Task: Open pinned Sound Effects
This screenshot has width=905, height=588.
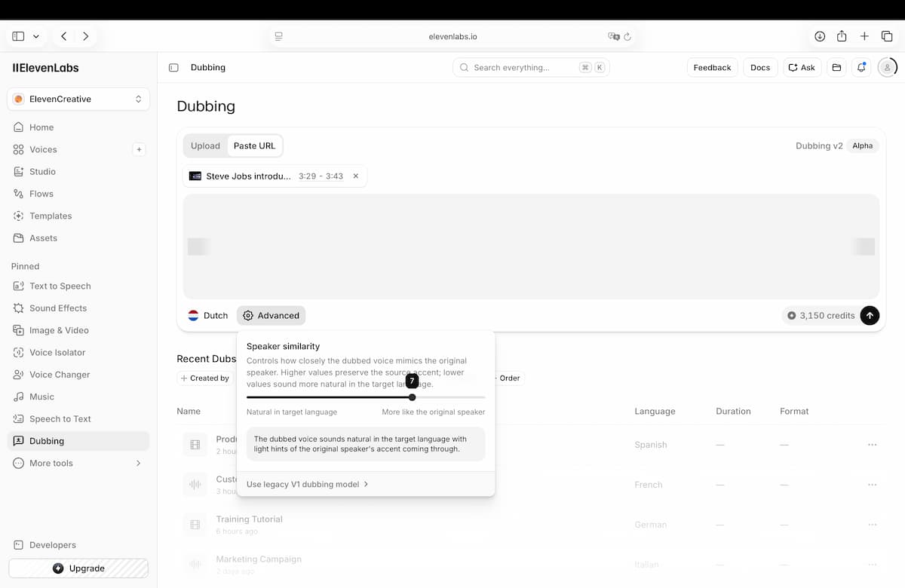Action: coord(78,308)
